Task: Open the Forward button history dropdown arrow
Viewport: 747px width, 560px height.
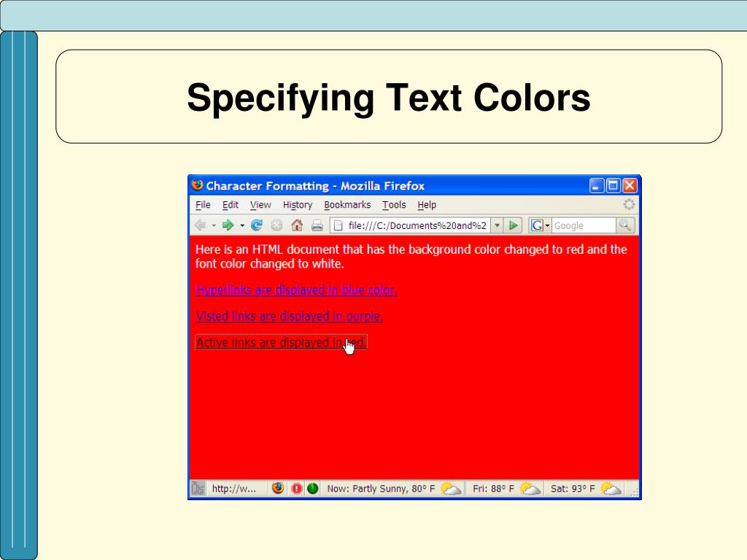Action: coord(242,226)
